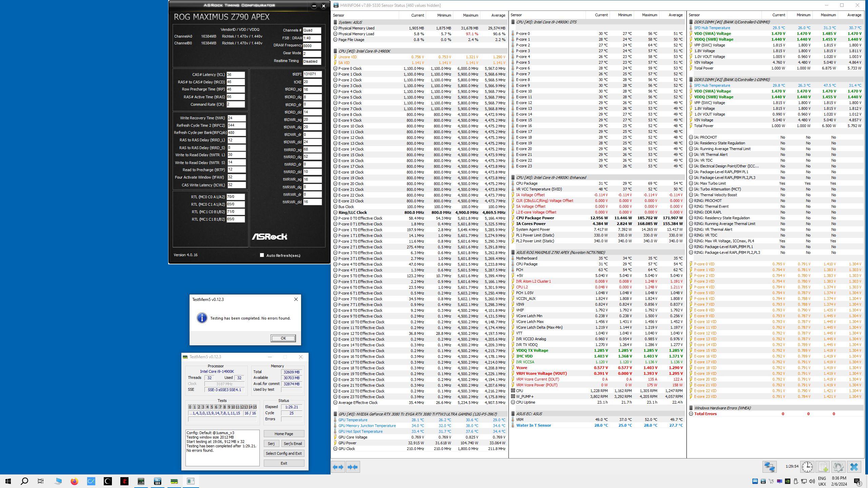Click Exit button in TestMem5
868x488 pixels.
click(284, 463)
